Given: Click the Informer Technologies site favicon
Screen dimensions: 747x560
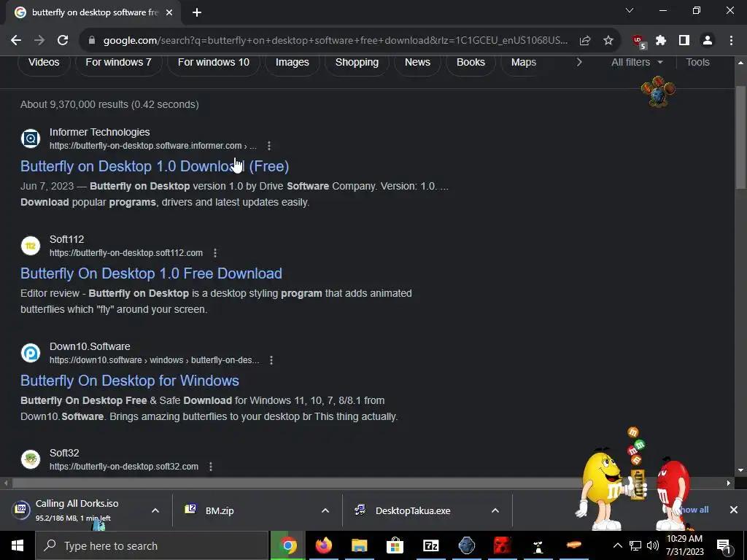Looking at the screenshot, I should click(x=31, y=139).
